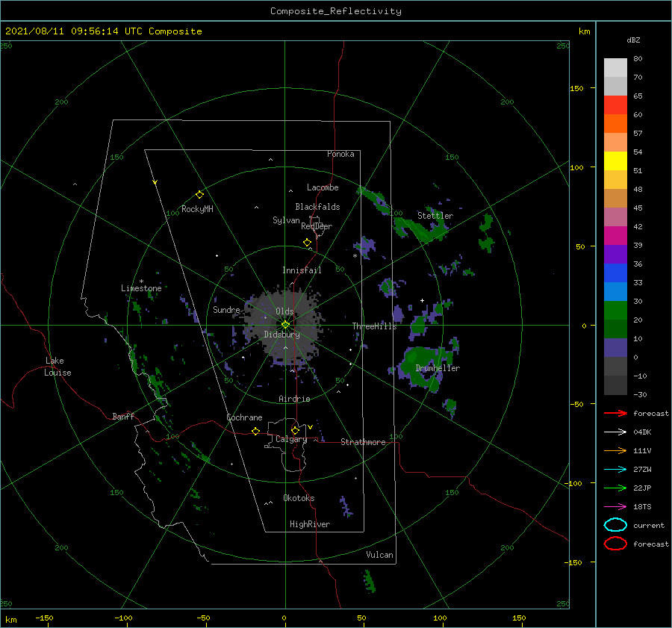
Task: Click the Stettler town label
Action: point(435,216)
